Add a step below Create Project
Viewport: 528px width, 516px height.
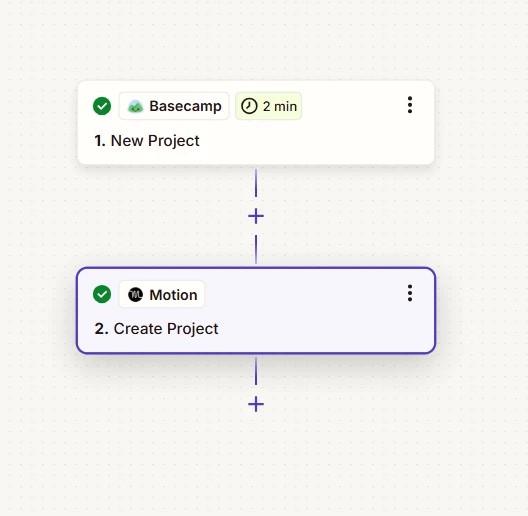256,404
